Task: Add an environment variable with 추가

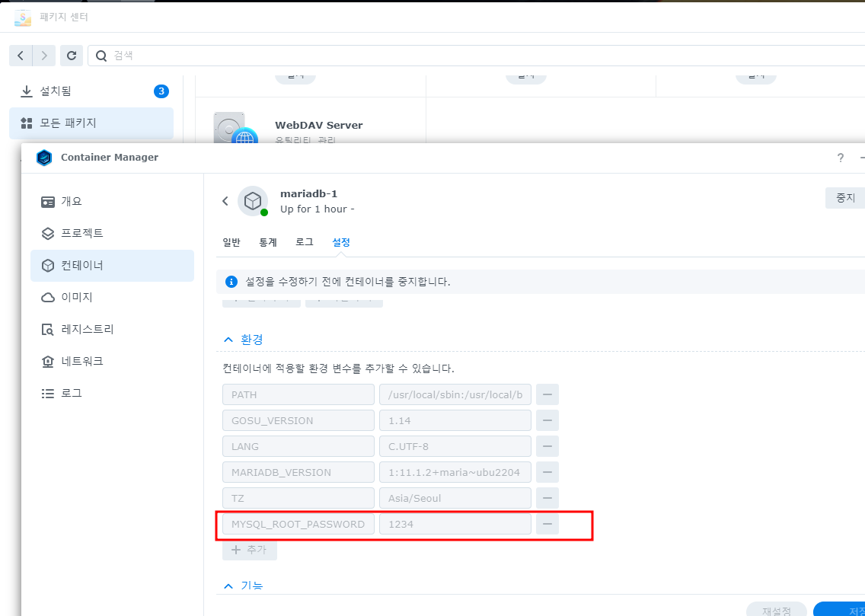Action: 249,550
